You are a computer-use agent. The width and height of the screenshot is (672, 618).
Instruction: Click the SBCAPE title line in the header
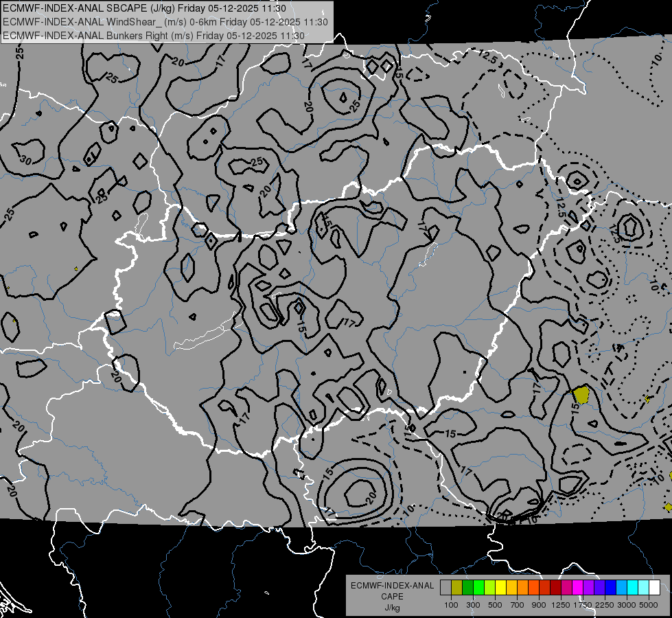pyautogui.click(x=144, y=8)
